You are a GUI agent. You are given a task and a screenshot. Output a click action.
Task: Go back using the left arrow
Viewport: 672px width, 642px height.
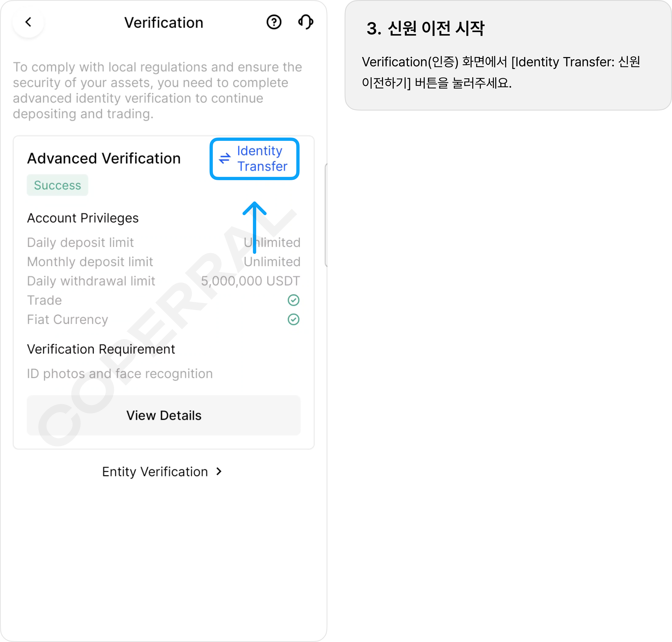click(x=28, y=22)
